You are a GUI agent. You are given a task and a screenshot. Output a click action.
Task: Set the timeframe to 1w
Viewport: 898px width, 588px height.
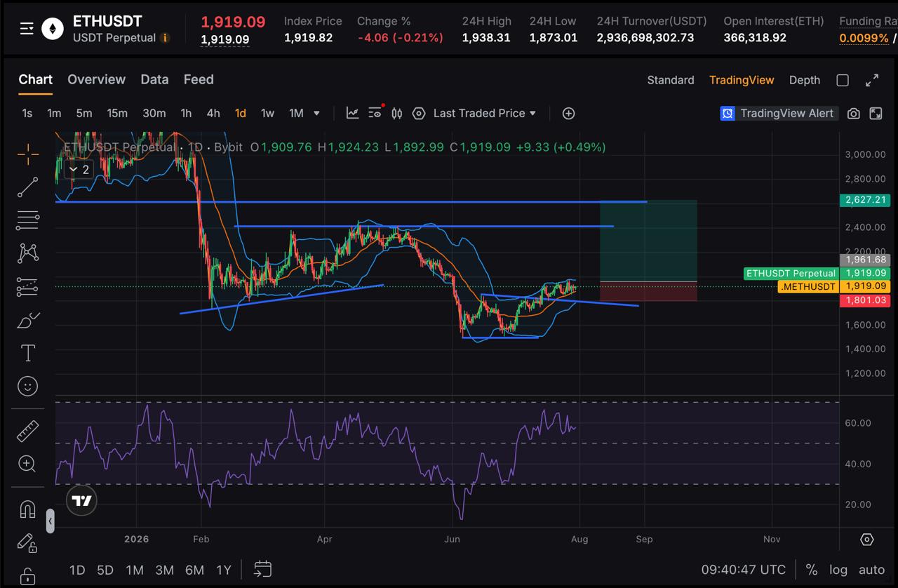pos(267,113)
